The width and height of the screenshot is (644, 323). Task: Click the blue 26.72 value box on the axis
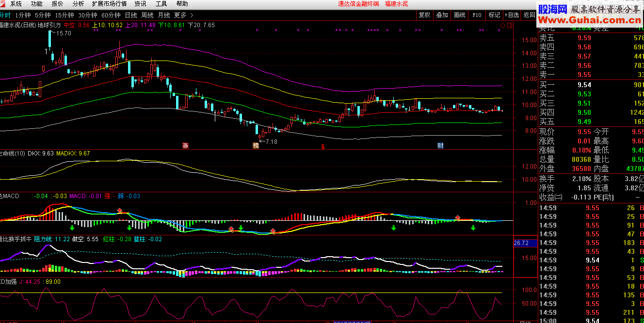pyautogui.click(x=526, y=243)
